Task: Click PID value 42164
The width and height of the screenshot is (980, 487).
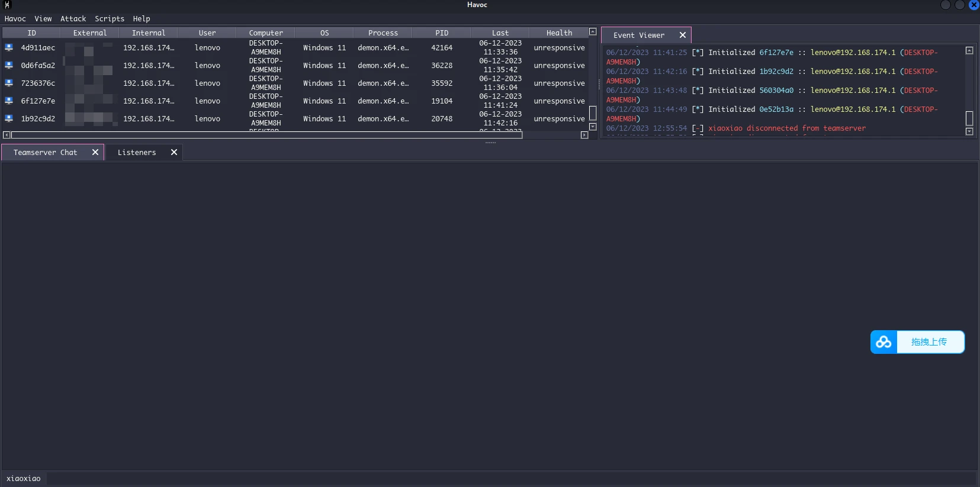Action: [x=442, y=48]
